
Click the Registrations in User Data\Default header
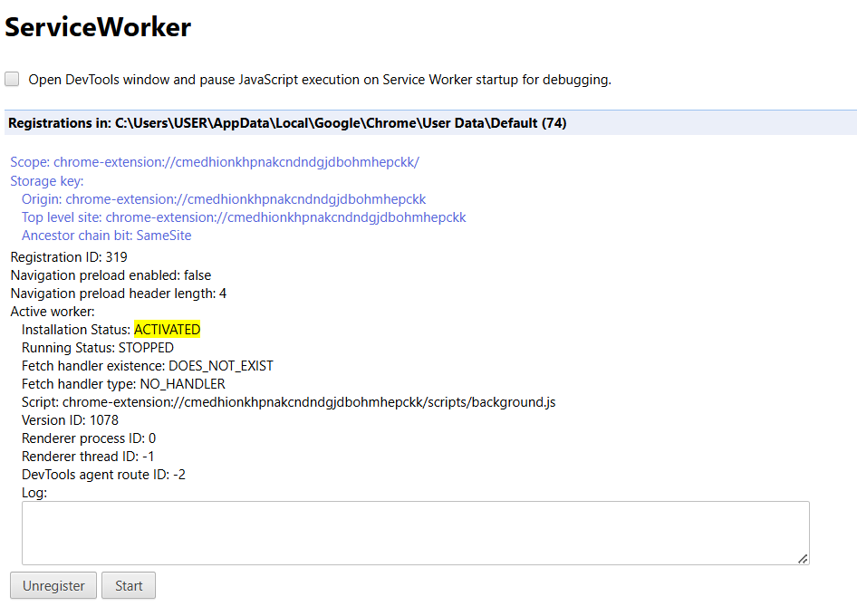430,123
